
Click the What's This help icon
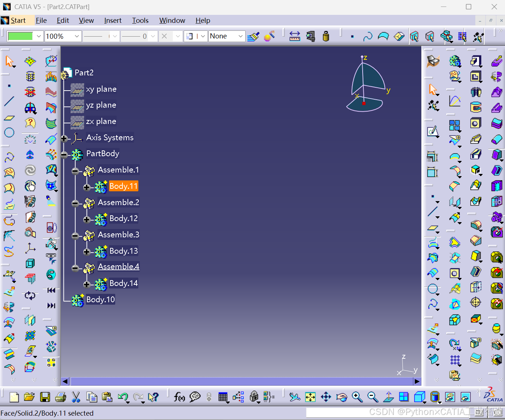[x=154, y=397]
